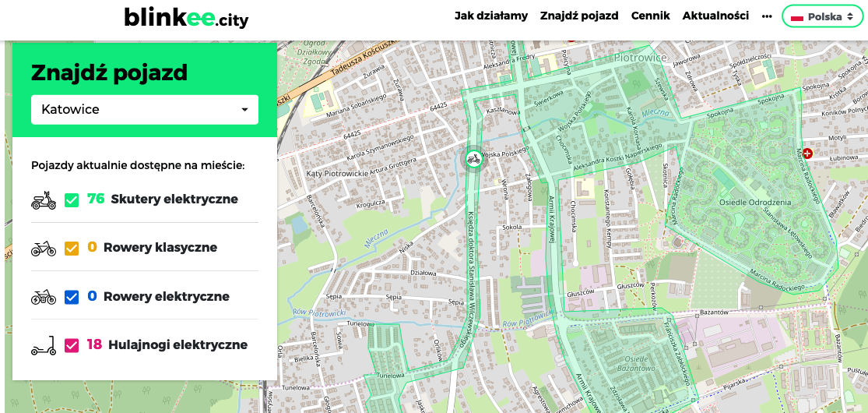Disable the Hulajnogi elektryczne checkbox
This screenshot has height=413, width=868.
click(72, 345)
